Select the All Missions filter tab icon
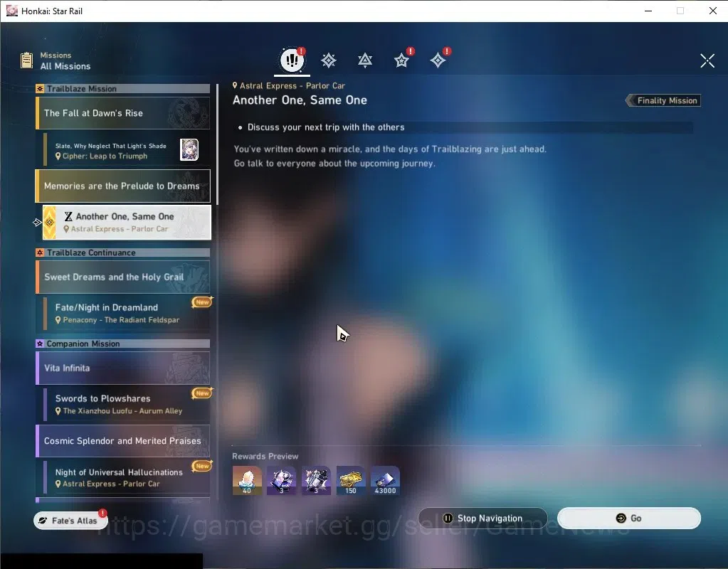Viewport: 728px width, 569px height. (x=292, y=60)
